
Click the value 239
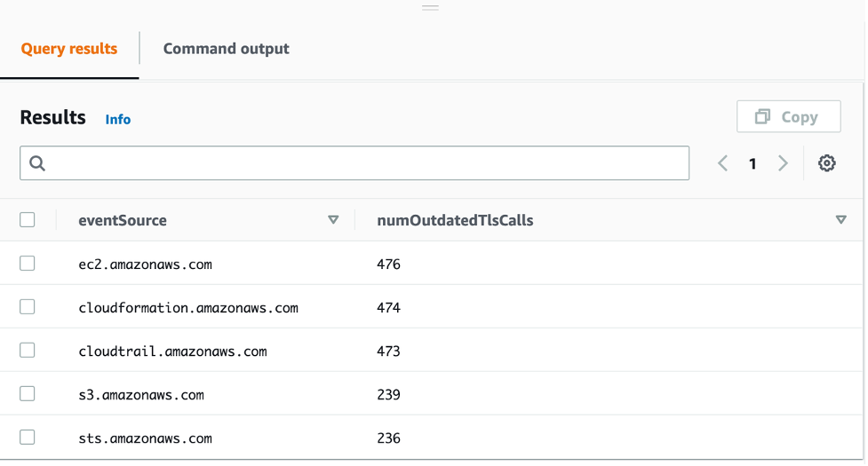[x=388, y=395]
